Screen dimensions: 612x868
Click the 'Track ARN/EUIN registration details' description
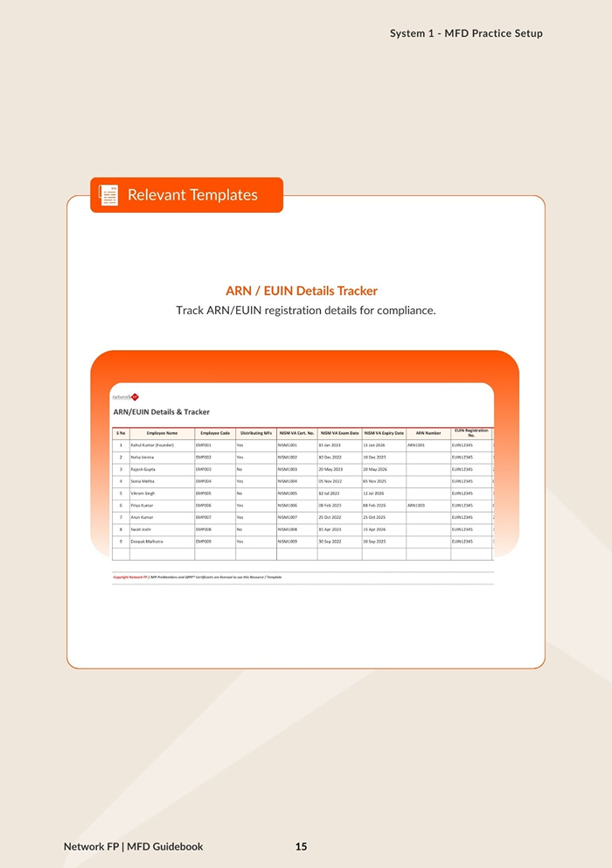pos(305,311)
